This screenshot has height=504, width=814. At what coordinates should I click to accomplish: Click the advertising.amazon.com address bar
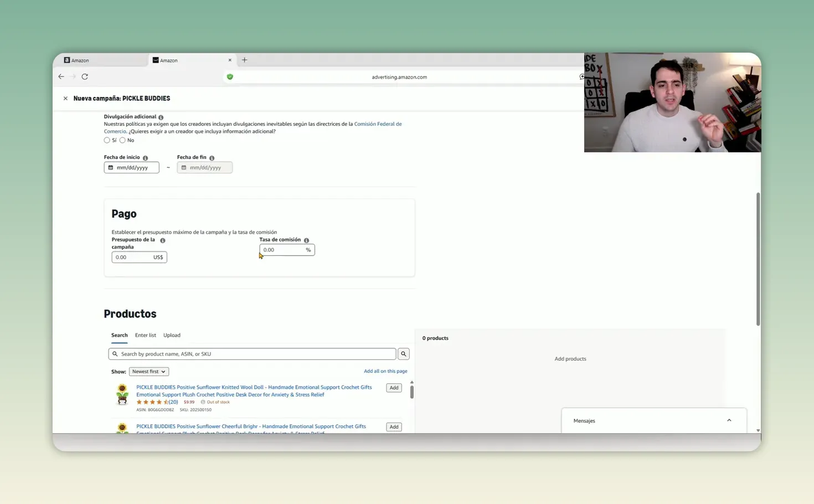[399, 77]
